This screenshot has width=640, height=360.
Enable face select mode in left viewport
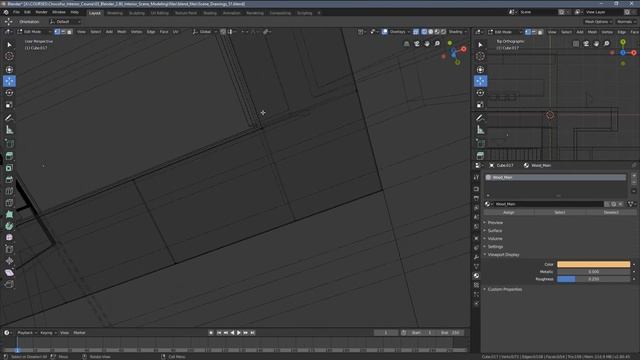click(69, 31)
